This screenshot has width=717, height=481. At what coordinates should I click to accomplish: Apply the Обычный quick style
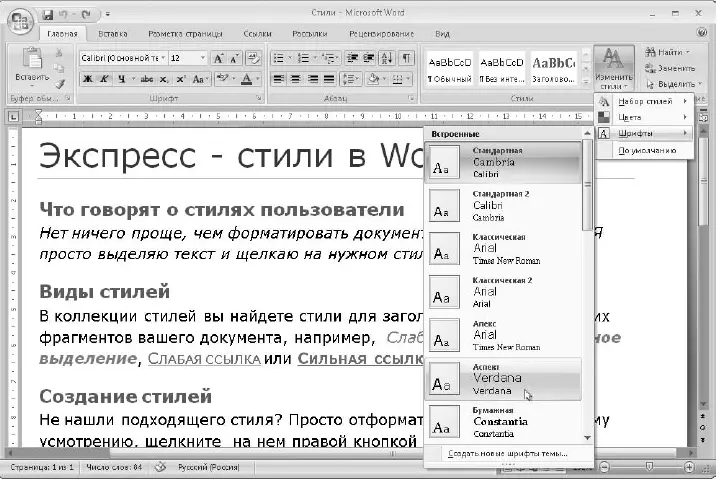tap(449, 69)
